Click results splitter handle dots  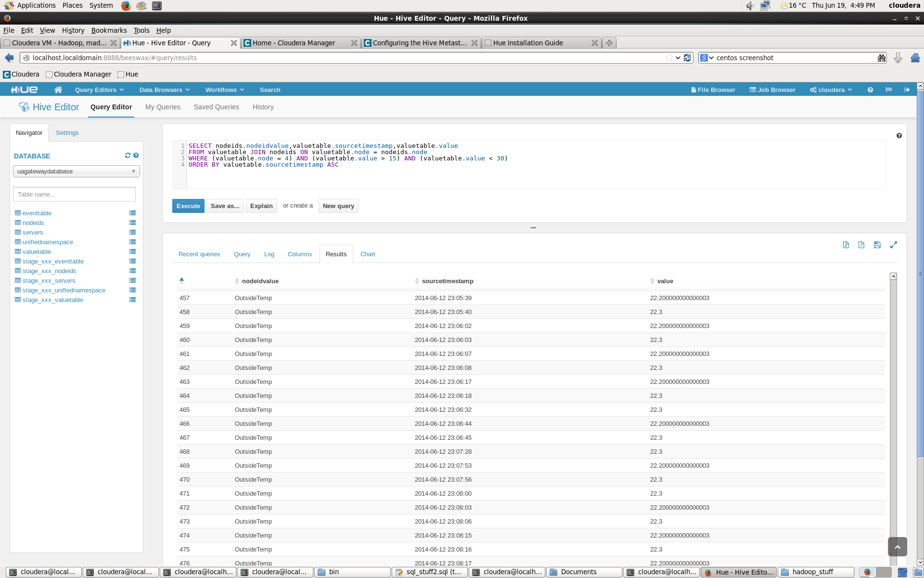pos(533,228)
